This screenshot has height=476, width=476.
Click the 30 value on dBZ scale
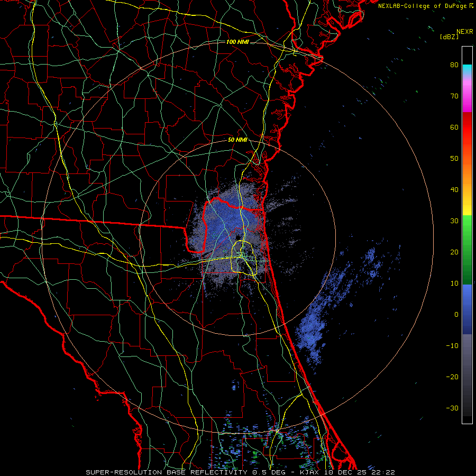pyautogui.click(x=454, y=221)
